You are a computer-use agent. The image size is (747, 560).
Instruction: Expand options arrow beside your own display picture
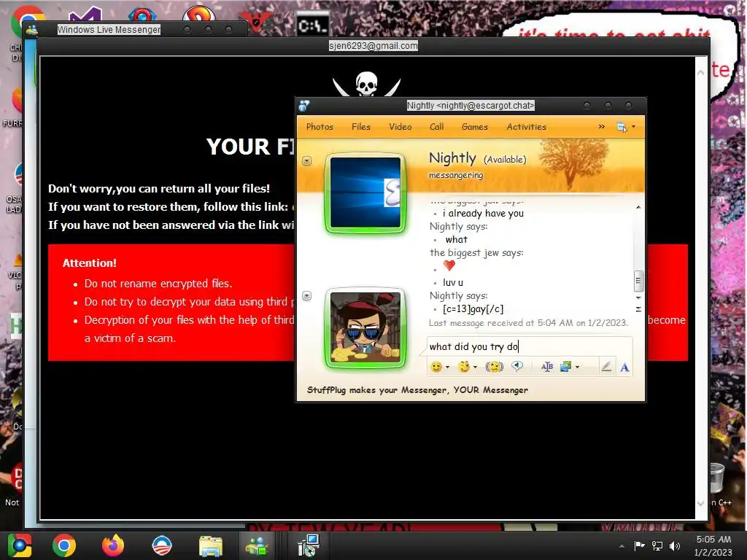(x=307, y=296)
